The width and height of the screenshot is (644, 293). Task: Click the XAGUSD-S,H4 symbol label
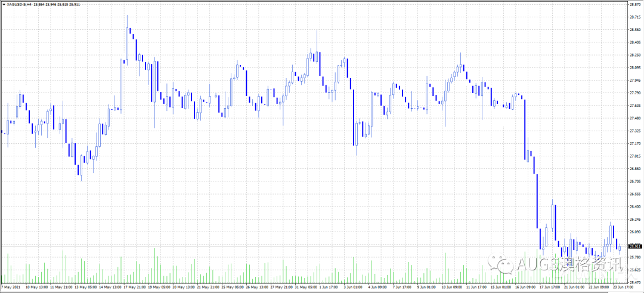[18, 4]
